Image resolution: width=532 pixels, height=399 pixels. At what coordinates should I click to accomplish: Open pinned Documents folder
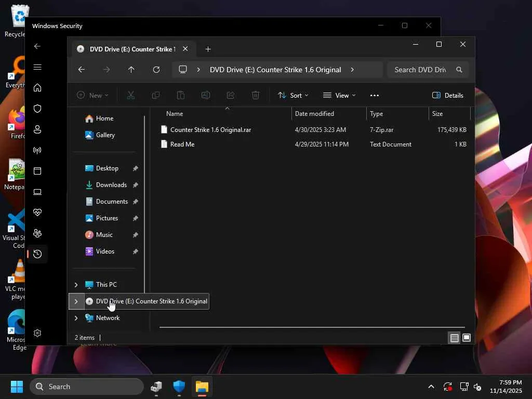(x=112, y=202)
